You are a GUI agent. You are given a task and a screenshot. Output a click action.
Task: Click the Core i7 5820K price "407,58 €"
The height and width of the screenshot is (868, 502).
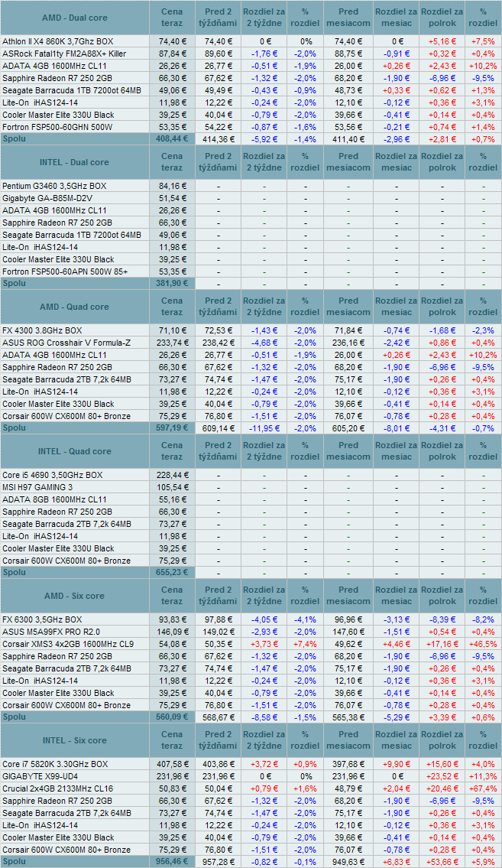173,764
